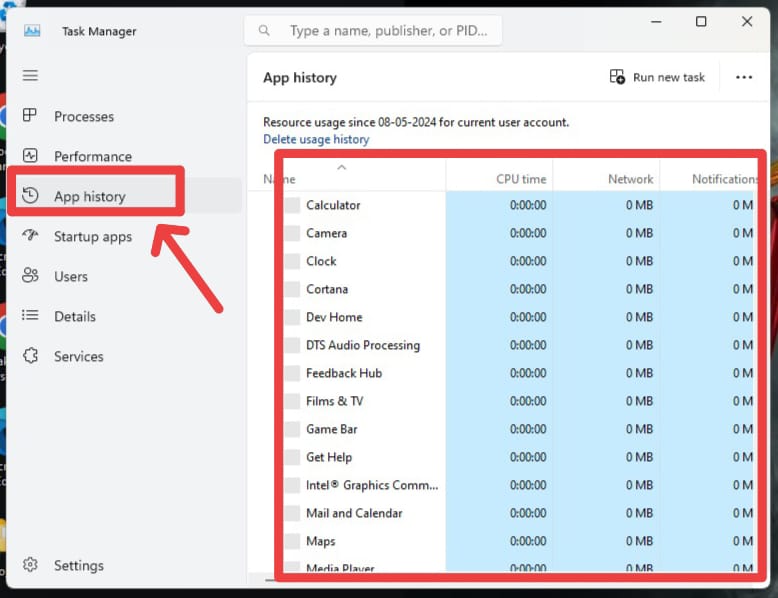Select the DTS Audio Processing row
778x598 pixels.
[x=363, y=345]
